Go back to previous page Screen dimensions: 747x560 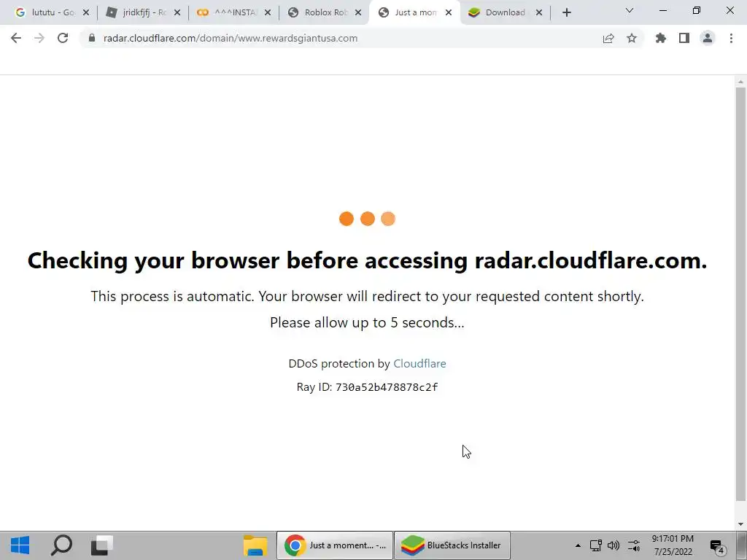[16, 38]
